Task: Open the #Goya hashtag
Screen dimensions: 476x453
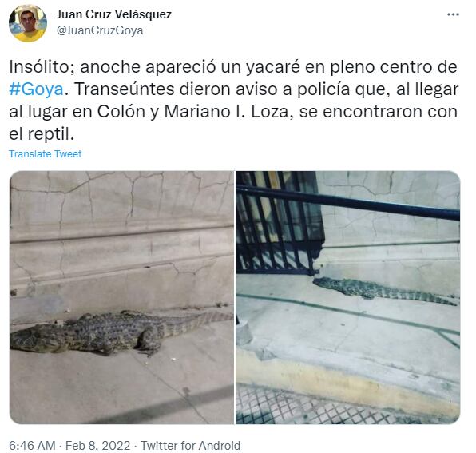Action: pyautogui.click(x=37, y=89)
